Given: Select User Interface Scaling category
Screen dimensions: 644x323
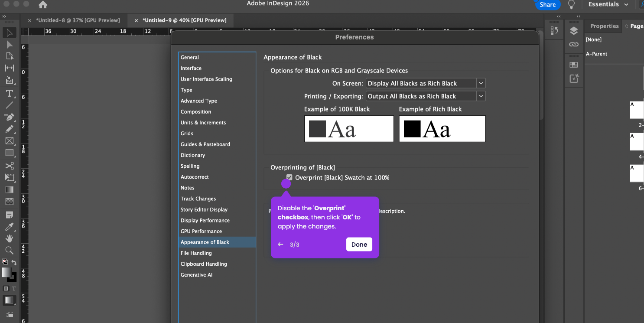Looking at the screenshot, I should (217, 79).
